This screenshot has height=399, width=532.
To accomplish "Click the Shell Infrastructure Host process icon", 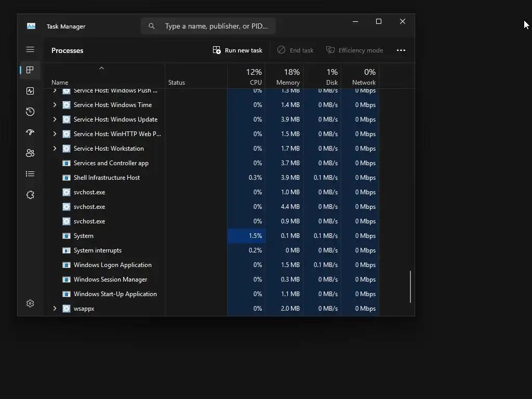I will tap(66, 178).
